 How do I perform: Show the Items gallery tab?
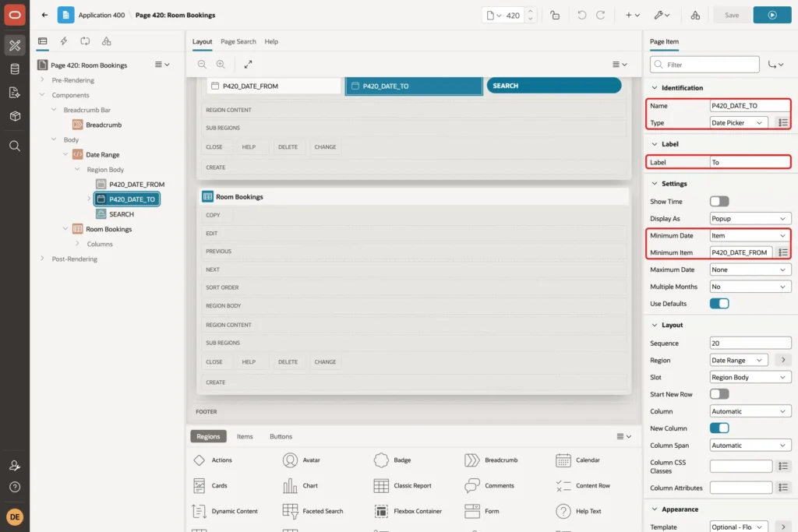[245, 436]
